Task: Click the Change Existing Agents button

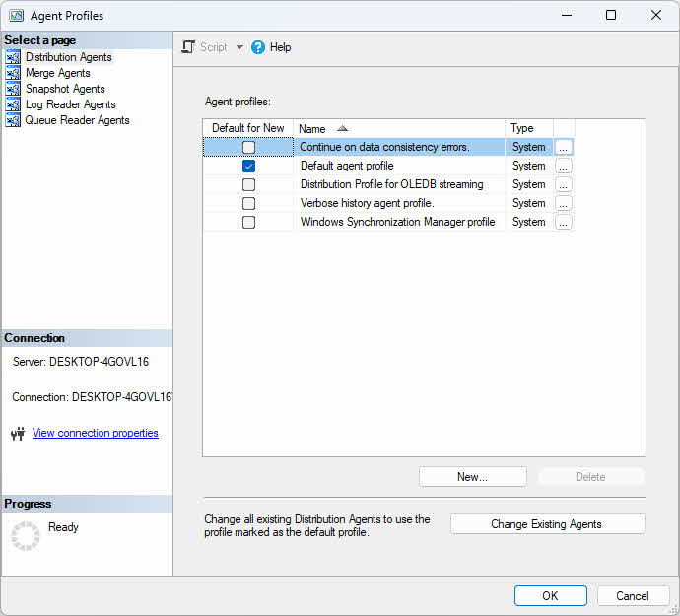Action: tap(548, 524)
